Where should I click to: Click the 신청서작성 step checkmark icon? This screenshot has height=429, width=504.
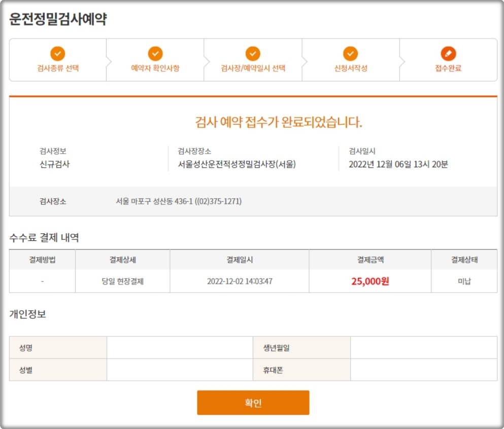click(x=350, y=53)
